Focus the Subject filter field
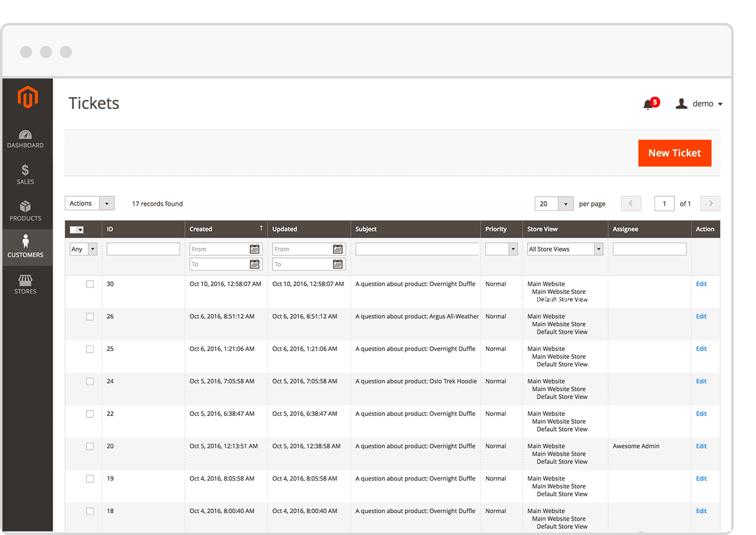The width and height of the screenshot is (756, 535). (417, 249)
